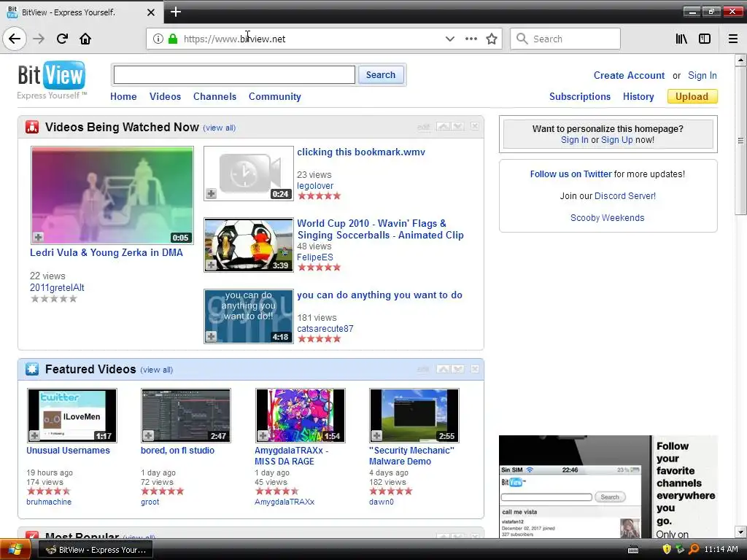747x560 pixels.
Task: Bookmark this page with the star icon
Action: pos(492,39)
